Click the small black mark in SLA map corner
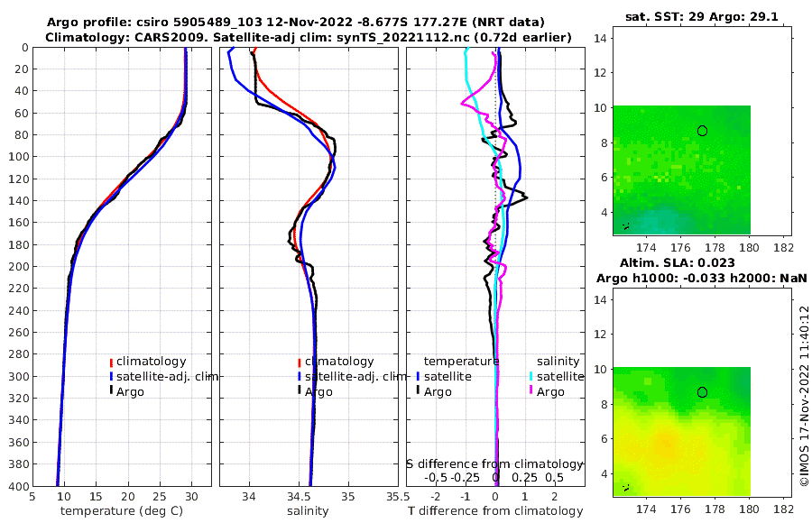The height and width of the screenshot is (523, 812). coord(625,487)
